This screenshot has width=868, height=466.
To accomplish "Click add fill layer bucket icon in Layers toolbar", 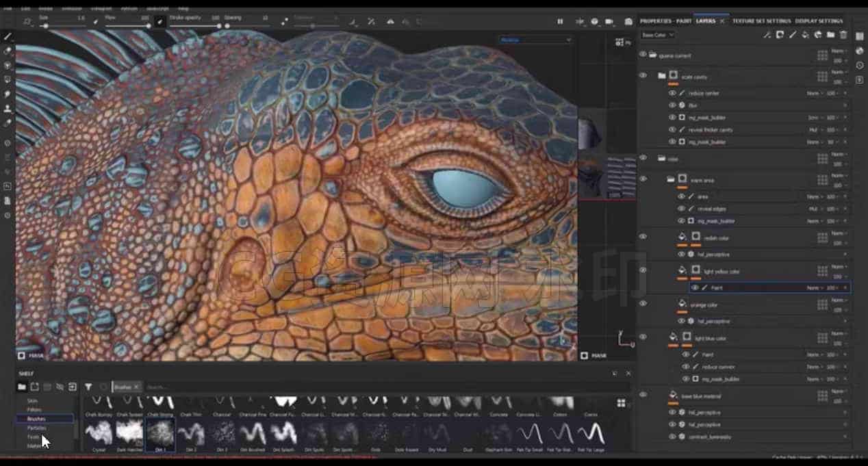I will point(806,35).
